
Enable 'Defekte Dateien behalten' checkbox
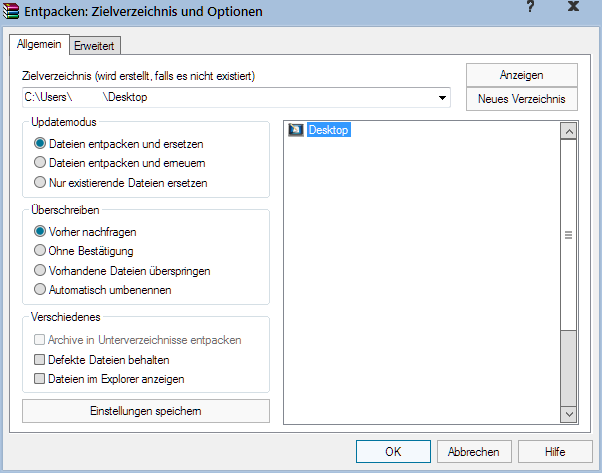tap(40, 359)
